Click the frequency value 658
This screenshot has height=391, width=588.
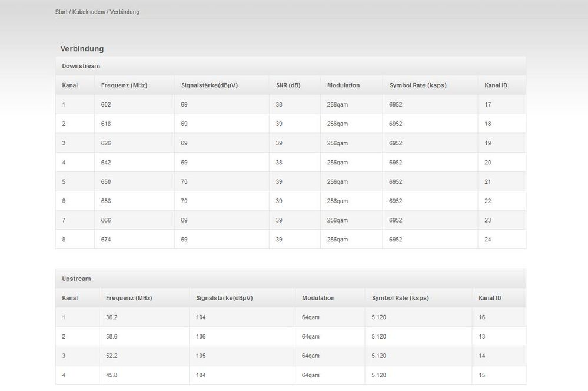106,201
